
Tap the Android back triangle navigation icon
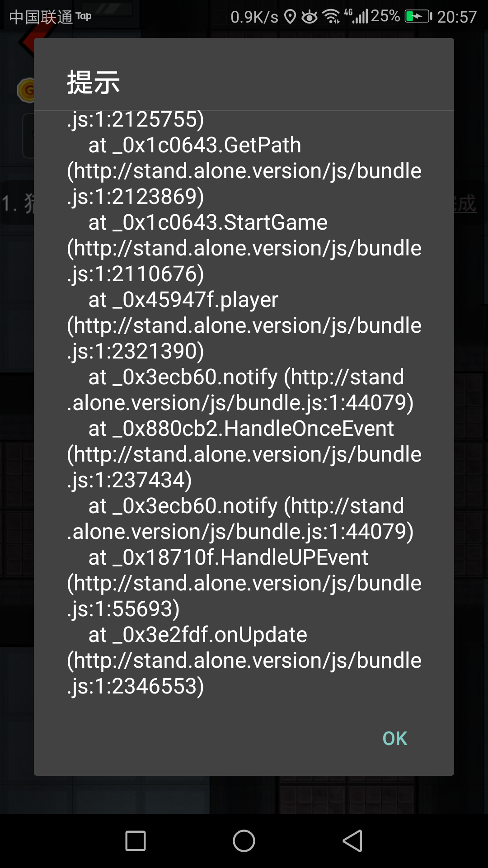tap(353, 841)
